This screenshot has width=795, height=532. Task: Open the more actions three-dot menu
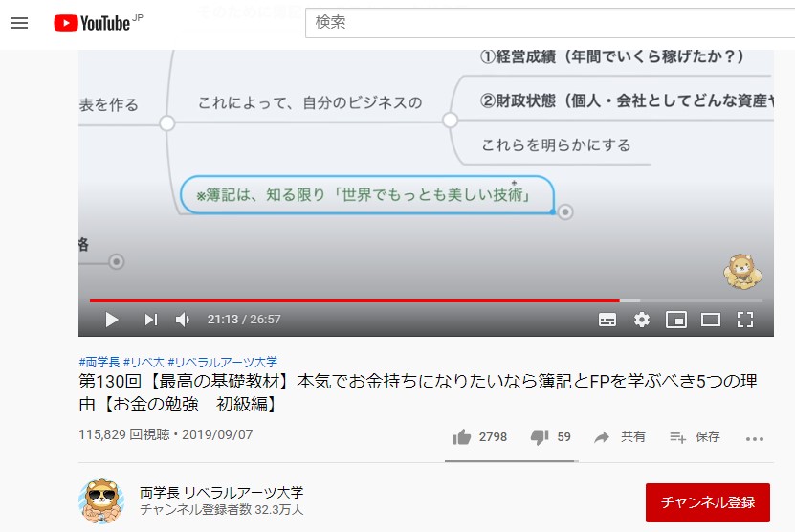point(755,439)
